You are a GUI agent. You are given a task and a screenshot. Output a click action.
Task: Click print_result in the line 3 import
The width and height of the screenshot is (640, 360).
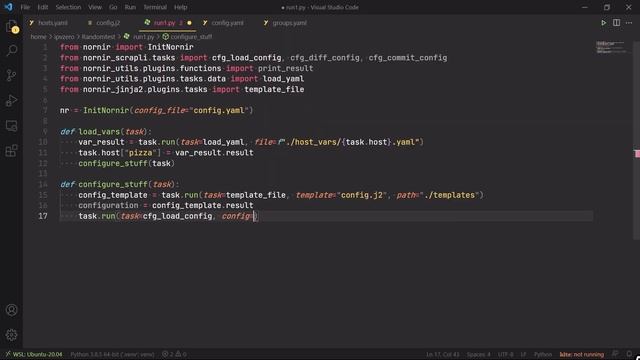285,68
